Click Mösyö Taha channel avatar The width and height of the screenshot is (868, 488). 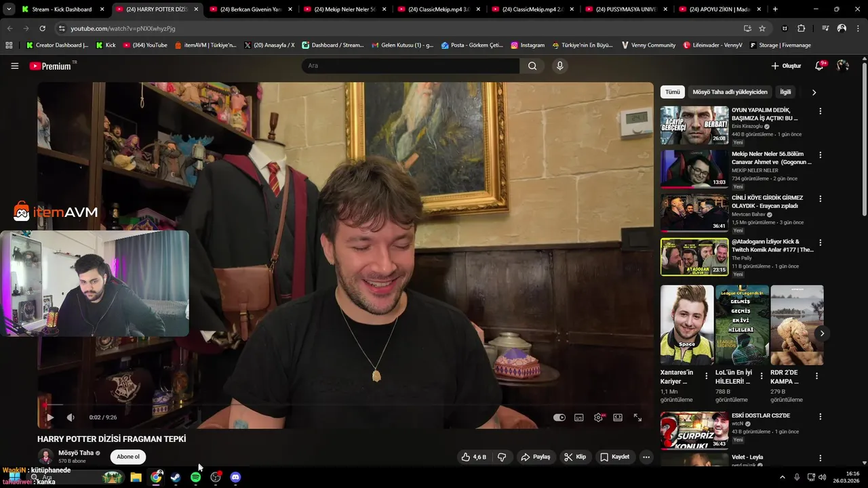45,456
